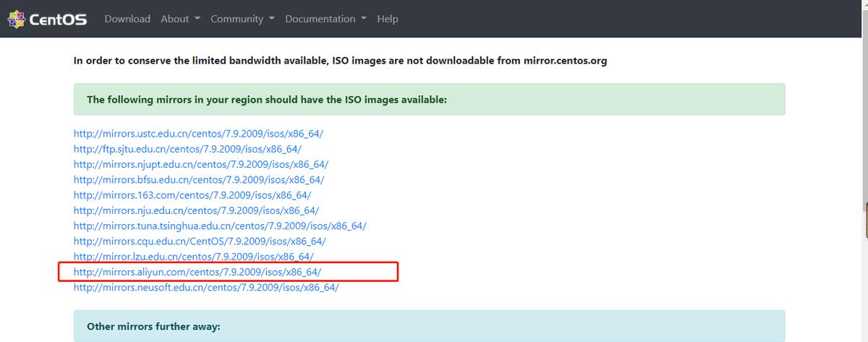
Task: Open the mirrors.ustc.edu.cn mirror link
Action: pyautogui.click(x=199, y=134)
